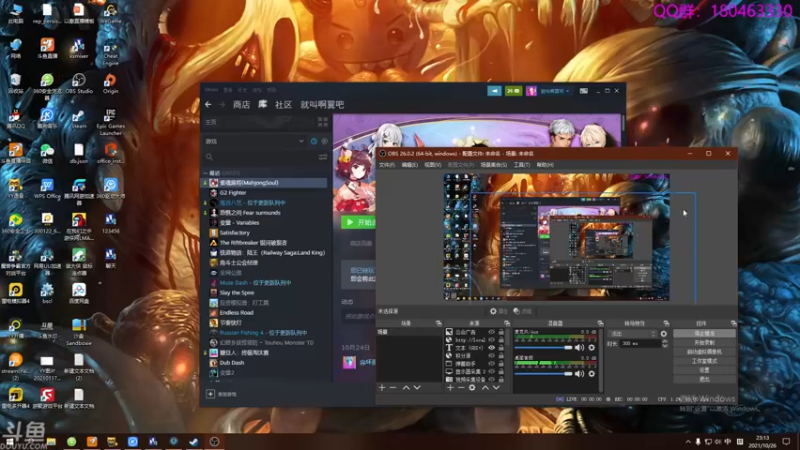Click Steam ready-to-play filter icon
The width and height of the screenshot is (800, 450).
(324, 141)
